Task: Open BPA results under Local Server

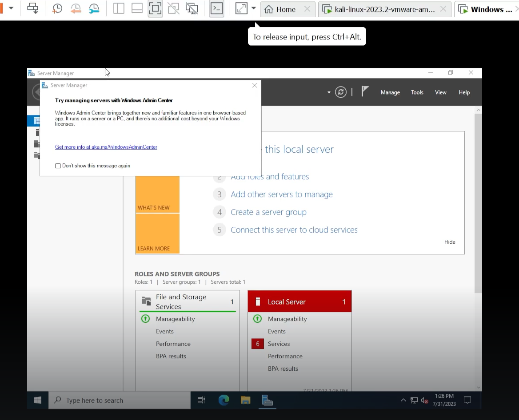Action: point(283,369)
